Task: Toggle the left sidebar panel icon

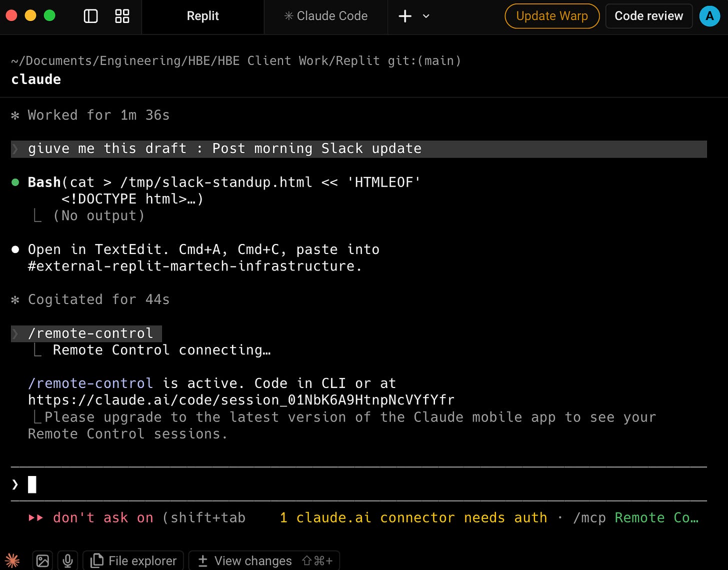Action: (x=90, y=16)
